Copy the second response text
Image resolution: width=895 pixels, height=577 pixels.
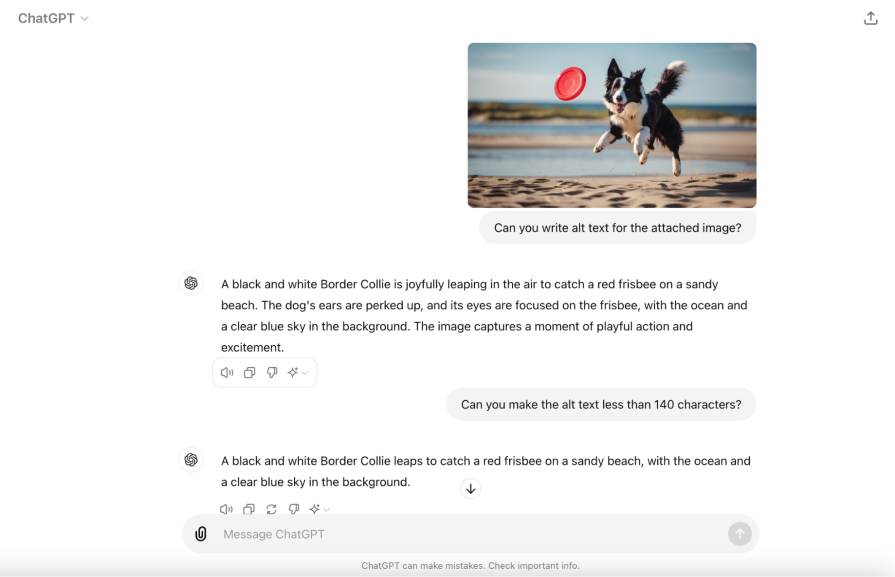249,509
